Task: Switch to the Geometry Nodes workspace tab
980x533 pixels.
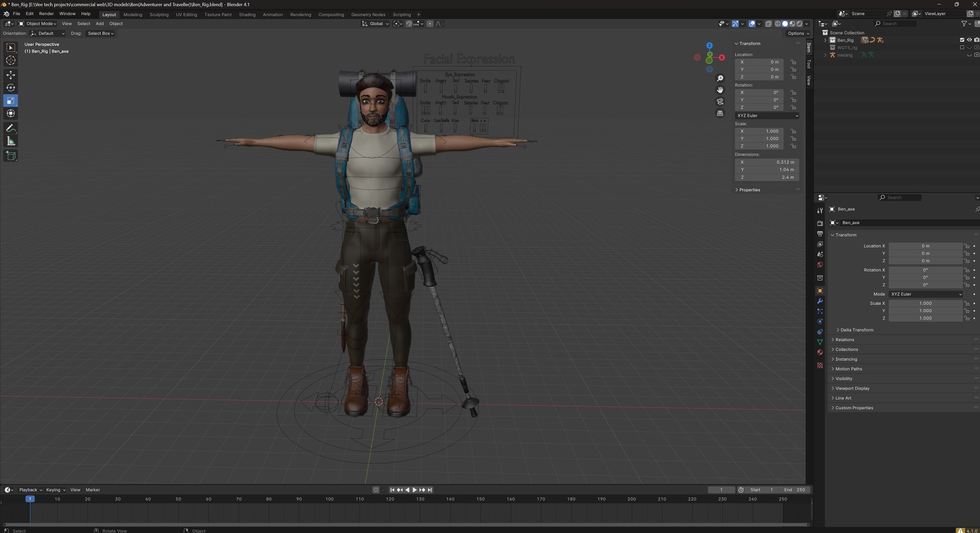Action: tap(368, 14)
